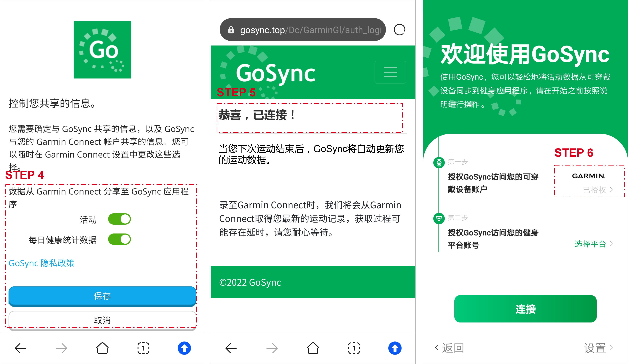
Task: Click 授权GoSync访问您的健身平台账号 text
Action: pyautogui.click(x=493, y=239)
